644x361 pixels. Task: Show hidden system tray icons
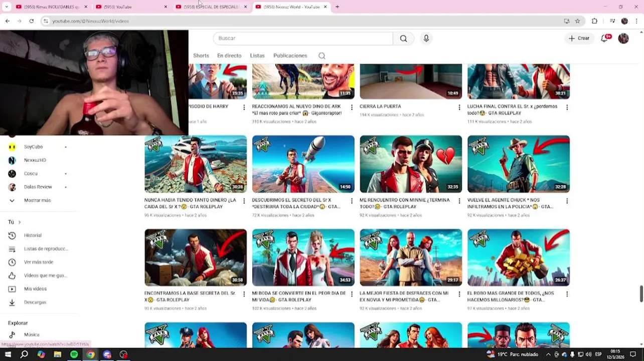(x=548, y=354)
